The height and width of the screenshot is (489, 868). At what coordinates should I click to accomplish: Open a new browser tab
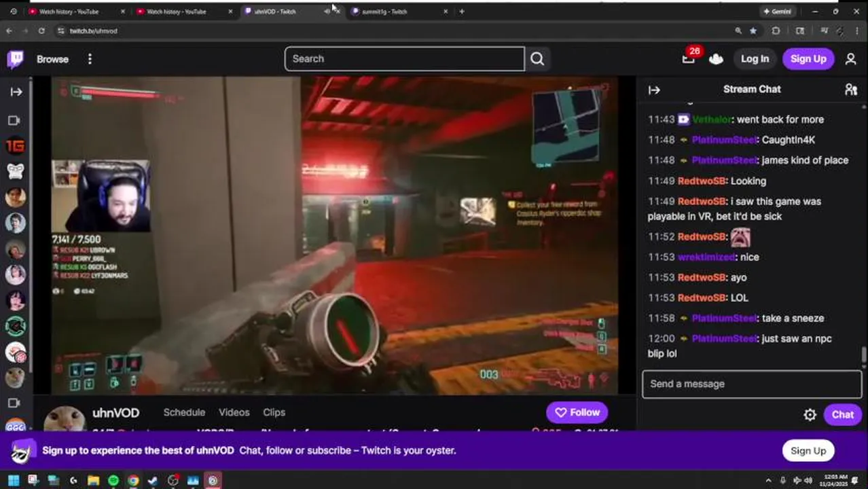tap(462, 12)
